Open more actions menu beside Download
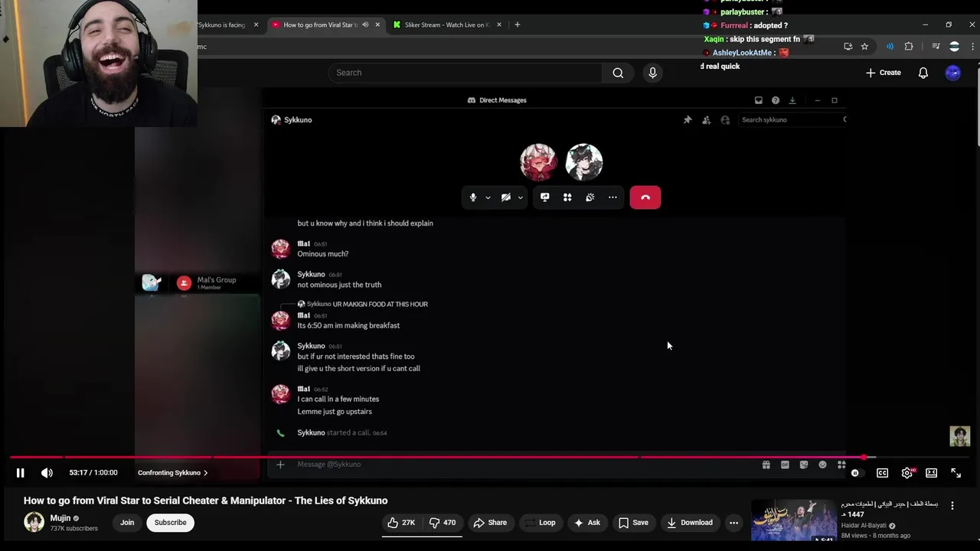 coord(733,523)
